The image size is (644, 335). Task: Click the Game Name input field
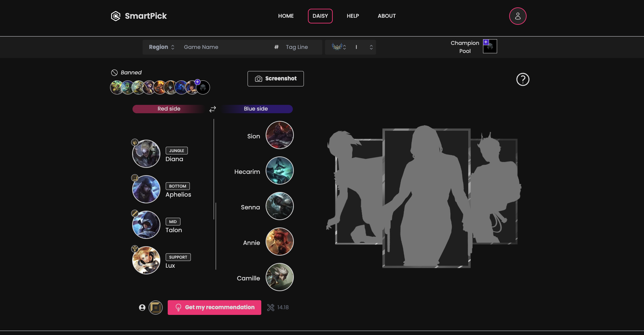pos(225,47)
